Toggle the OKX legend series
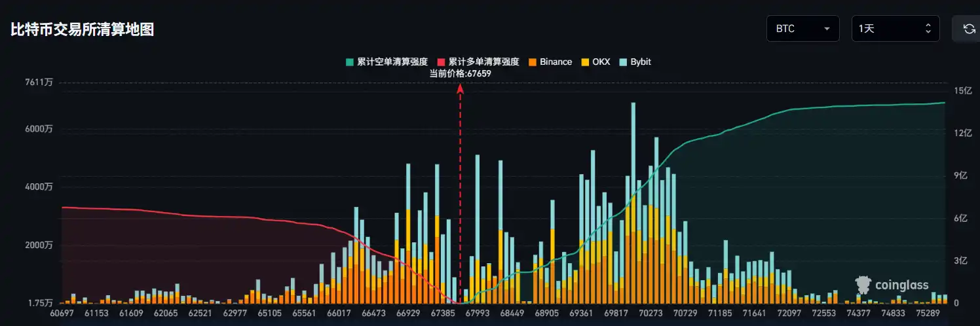Image resolution: width=980 pixels, height=326 pixels. [594, 62]
